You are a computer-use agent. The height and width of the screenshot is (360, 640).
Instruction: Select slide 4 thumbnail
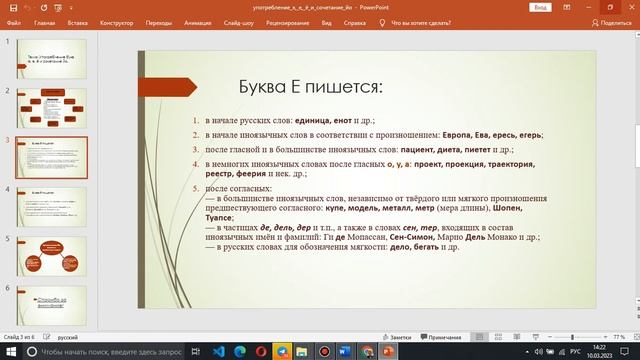[51, 207]
